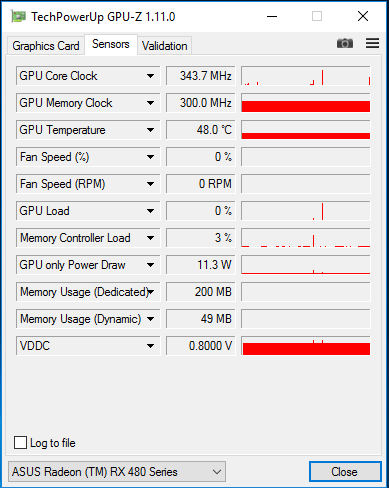Minimize the GPU-Z window
Screen dimensions: 389x488
[x=272, y=16]
